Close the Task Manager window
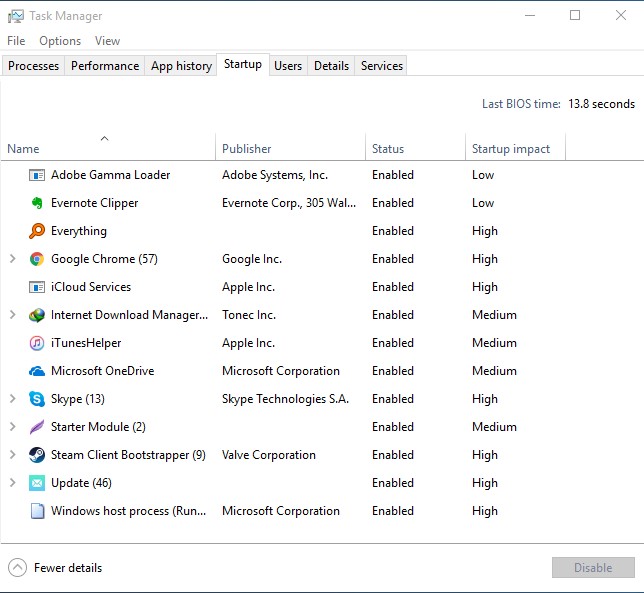 tap(621, 16)
